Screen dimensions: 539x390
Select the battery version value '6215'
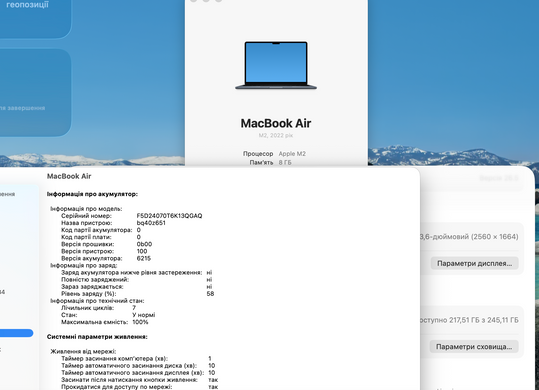(144, 258)
